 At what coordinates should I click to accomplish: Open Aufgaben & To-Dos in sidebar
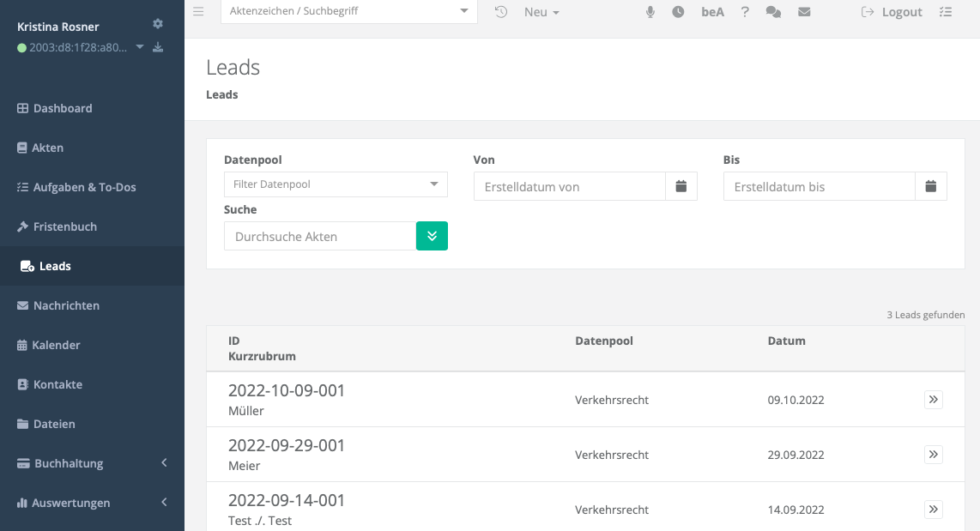[x=84, y=187]
